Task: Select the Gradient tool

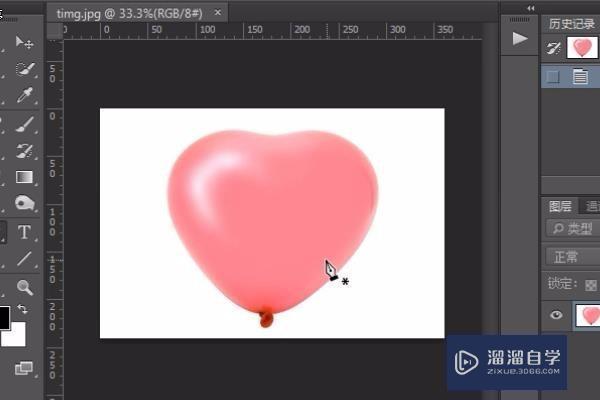Action: [x=24, y=177]
